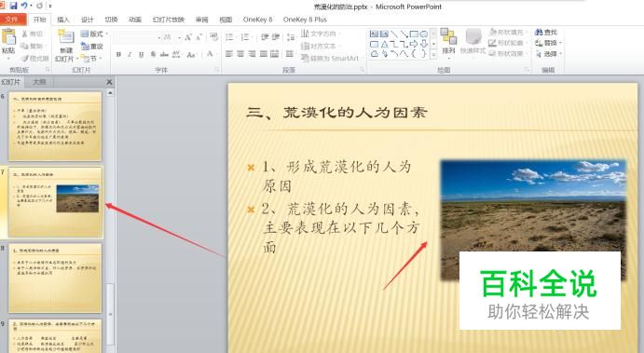Click the columns icon in paragraph group
This screenshot has height=353, width=644.
(290, 54)
